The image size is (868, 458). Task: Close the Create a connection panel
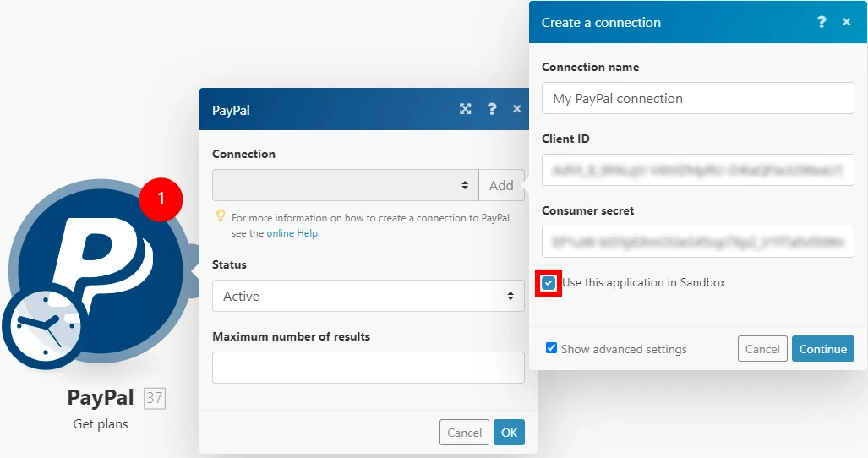click(846, 22)
